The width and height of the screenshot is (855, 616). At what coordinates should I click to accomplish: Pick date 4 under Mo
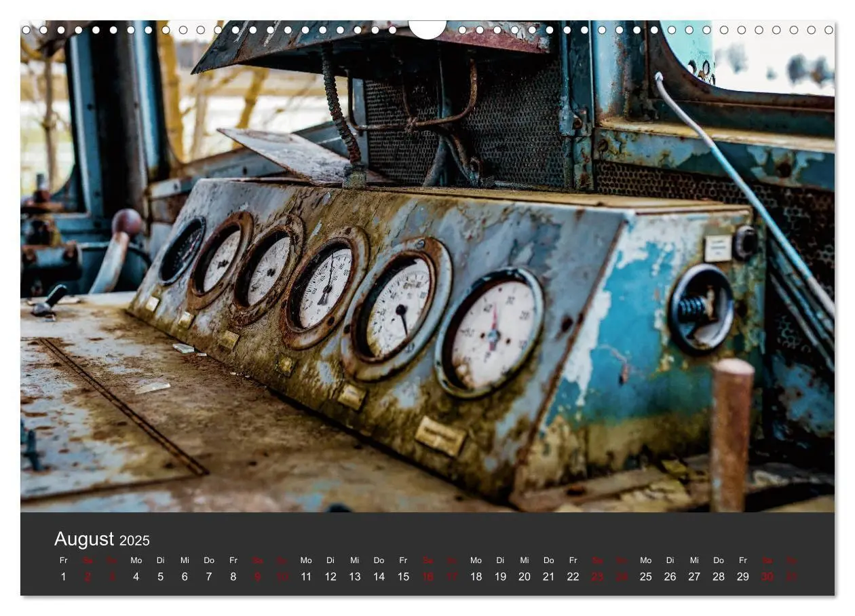pyautogui.click(x=136, y=577)
